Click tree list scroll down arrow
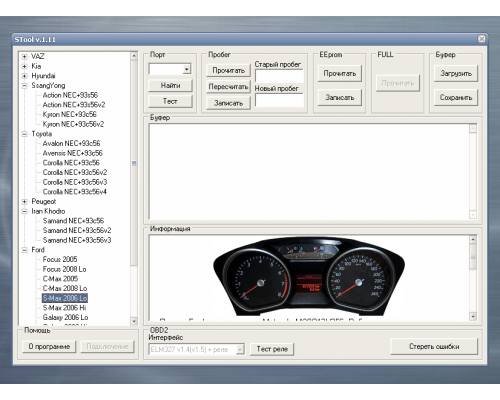Image resolution: width=500 pixels, height=400 pixels. [x=134, y=321]
